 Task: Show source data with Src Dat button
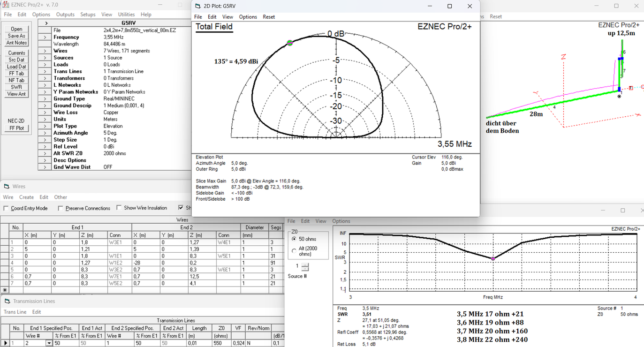(x=16, y=60)
